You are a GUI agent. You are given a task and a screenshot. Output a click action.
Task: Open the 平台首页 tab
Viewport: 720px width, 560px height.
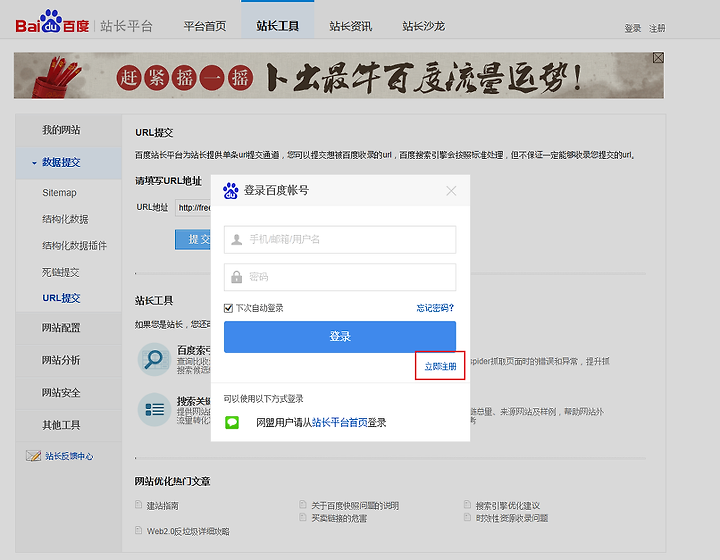click(x=205, y=26)
